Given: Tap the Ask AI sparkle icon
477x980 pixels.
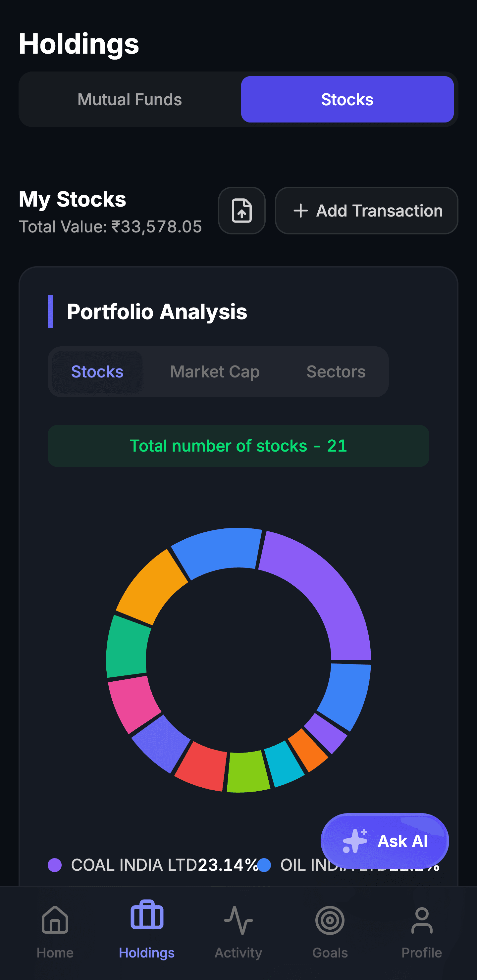Looking at the screenshot, I should (x=355, y=841).
